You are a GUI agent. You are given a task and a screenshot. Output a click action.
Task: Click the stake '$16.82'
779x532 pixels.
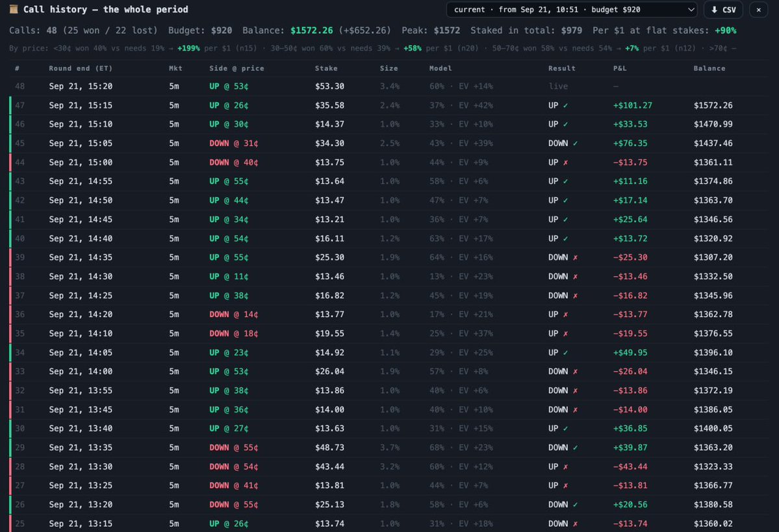[x=329, y=296]
